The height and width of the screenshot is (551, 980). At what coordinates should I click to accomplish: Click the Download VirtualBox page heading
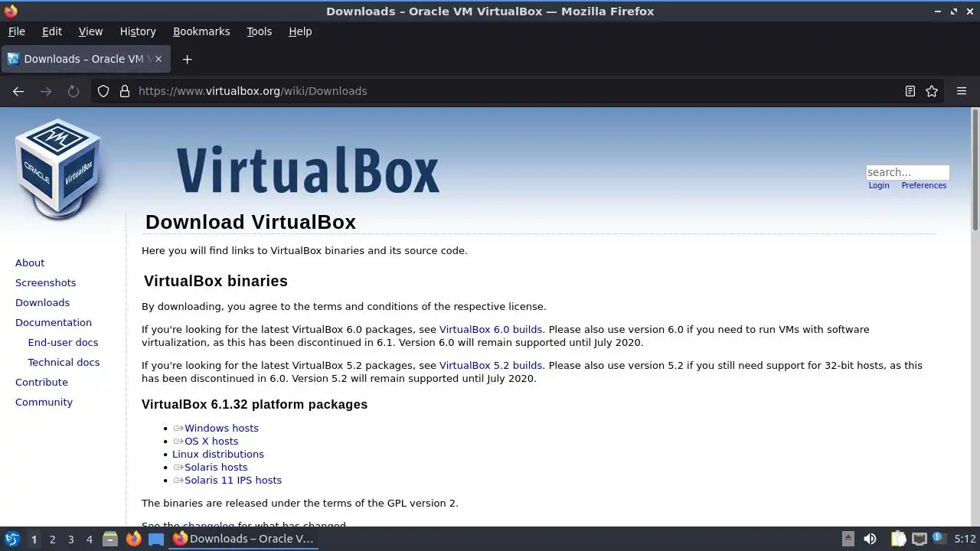(x=250, y=222)
